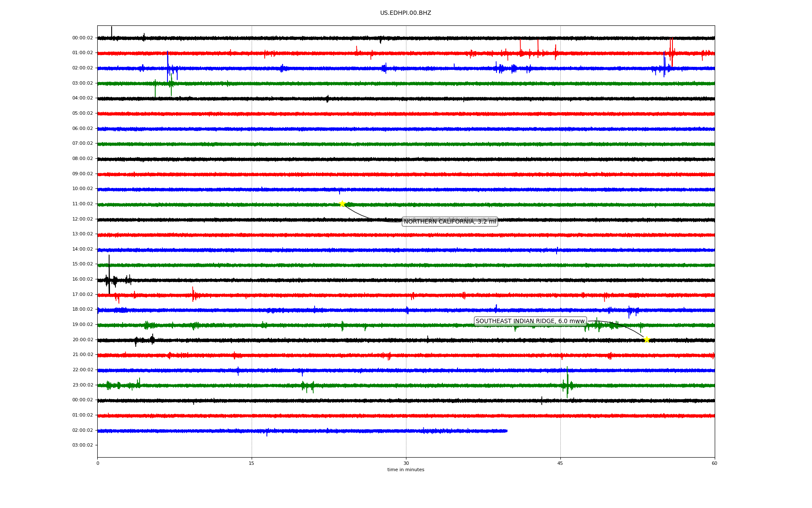The image size is (812, 508).
Task: Click the 16:00:02 time label
Action: pyautogui.click(x=82, y=279)
